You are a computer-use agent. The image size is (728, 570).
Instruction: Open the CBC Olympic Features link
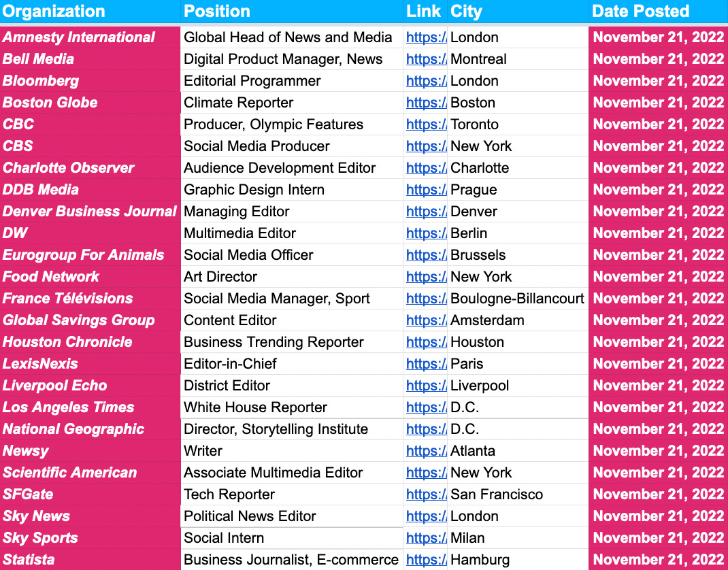(426, 124)
